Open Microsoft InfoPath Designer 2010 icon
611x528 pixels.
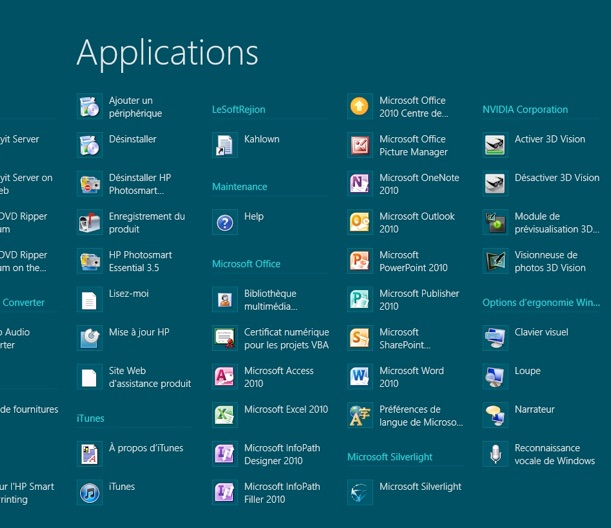coord(225,454)
